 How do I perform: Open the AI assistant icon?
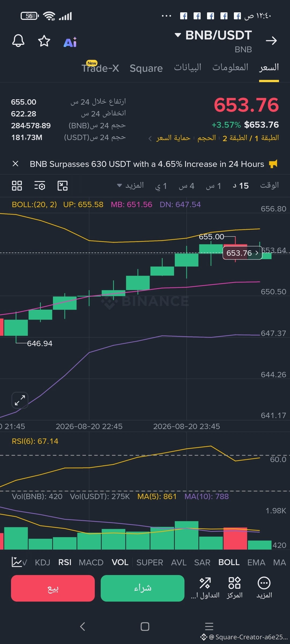click(x=70, y=42)
